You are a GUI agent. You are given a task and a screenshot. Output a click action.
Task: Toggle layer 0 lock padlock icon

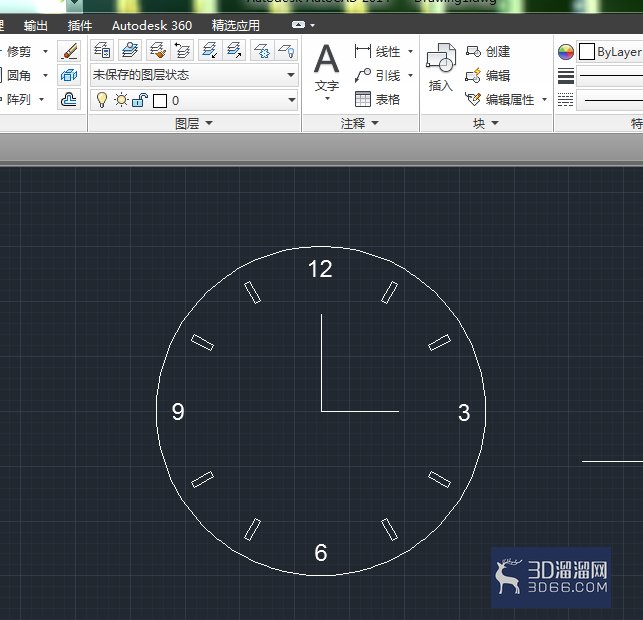pyautogui.click(x=140, y=100)
